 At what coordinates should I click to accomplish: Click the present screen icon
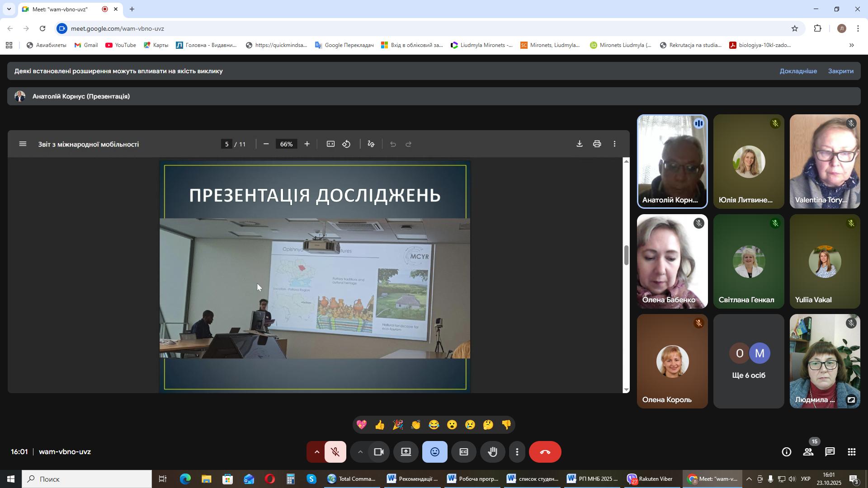click(406, 452)
